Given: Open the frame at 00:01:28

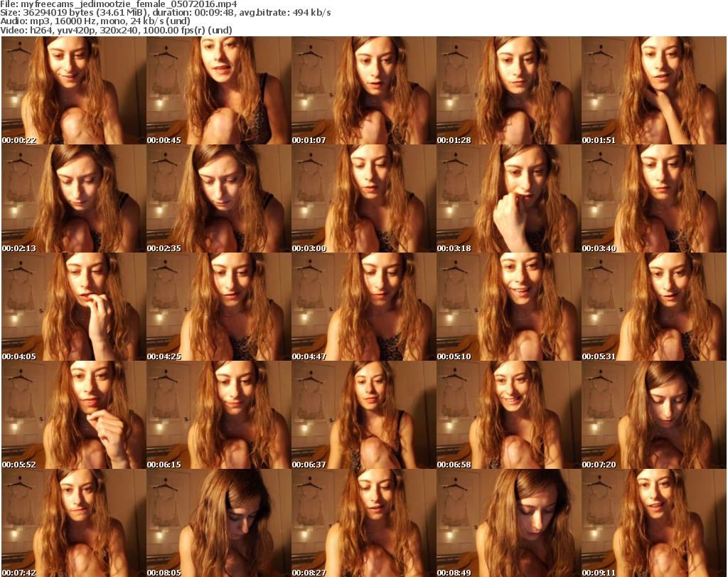Looking at the screenshot, I should 508,90.
